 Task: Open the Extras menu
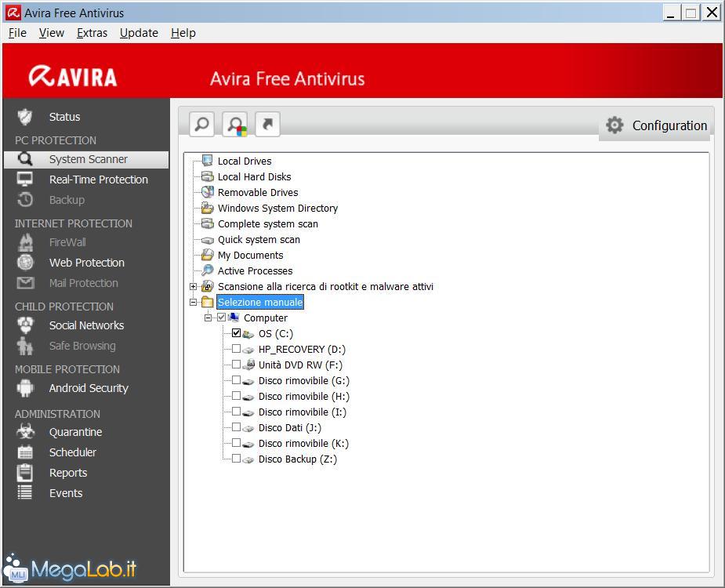(x=92, y=33)
